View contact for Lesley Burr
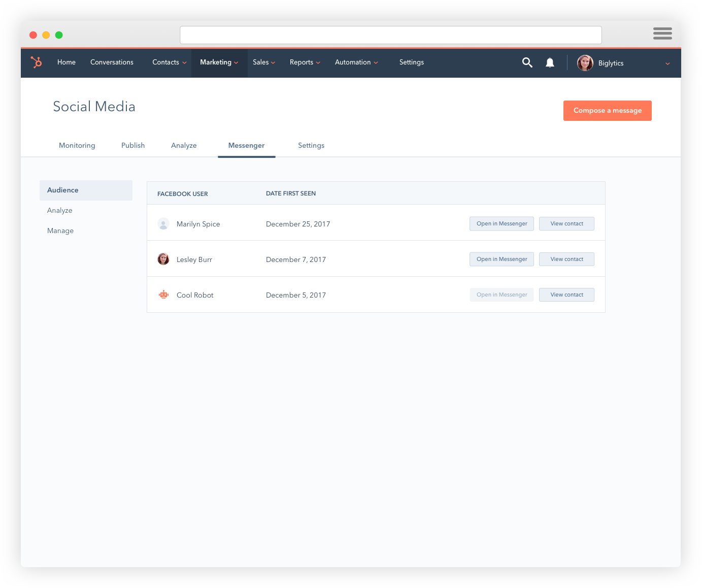 coord(566,259)
